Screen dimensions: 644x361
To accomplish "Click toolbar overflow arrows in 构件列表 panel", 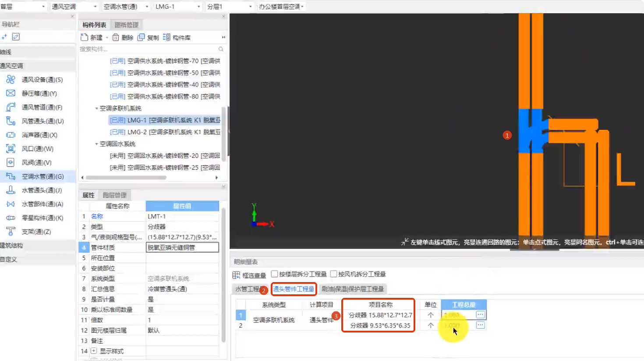I will tap(223, 37).
